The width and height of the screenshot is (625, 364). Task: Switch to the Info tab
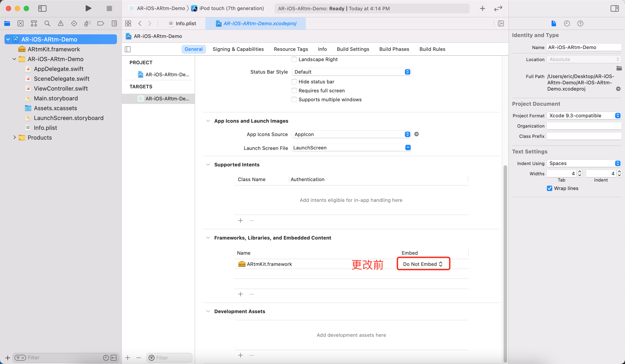pyautogui.click(x=322, y=49)
